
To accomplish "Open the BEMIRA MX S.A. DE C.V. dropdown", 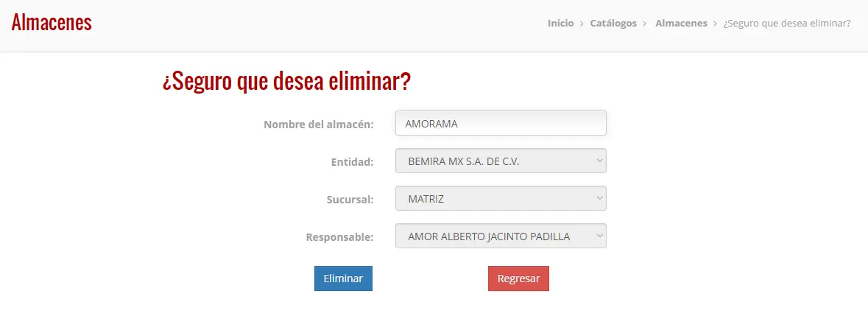I will pos(501,161).
